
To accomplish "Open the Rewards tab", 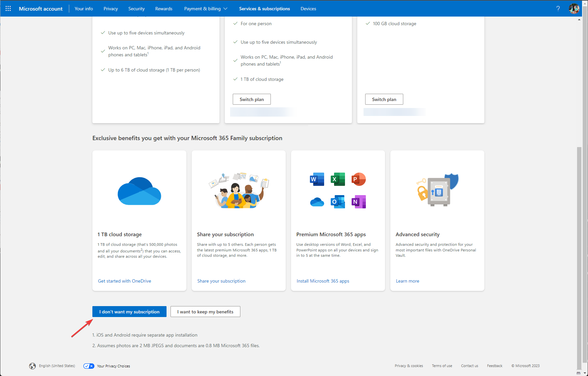I will tap(164, 9).
